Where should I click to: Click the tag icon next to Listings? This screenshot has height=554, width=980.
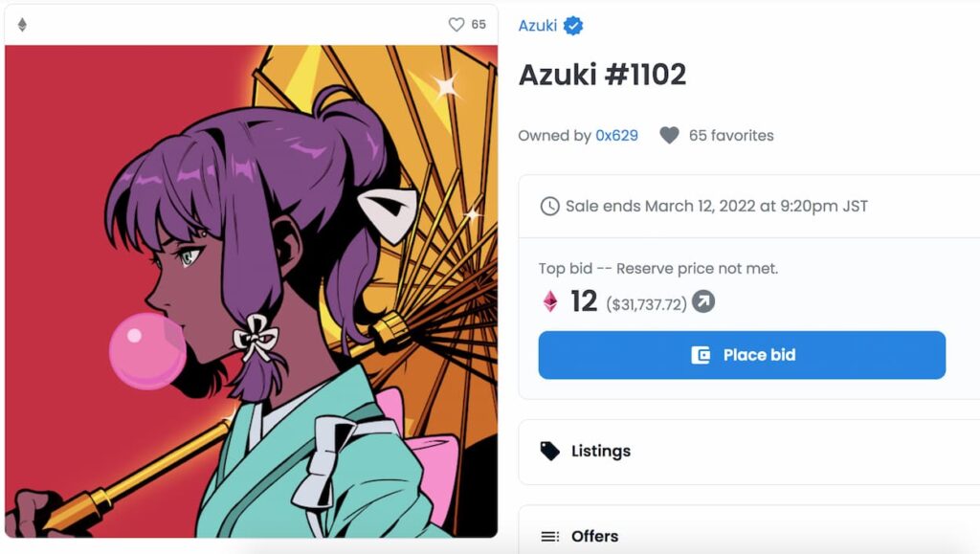tap(550, 451)
